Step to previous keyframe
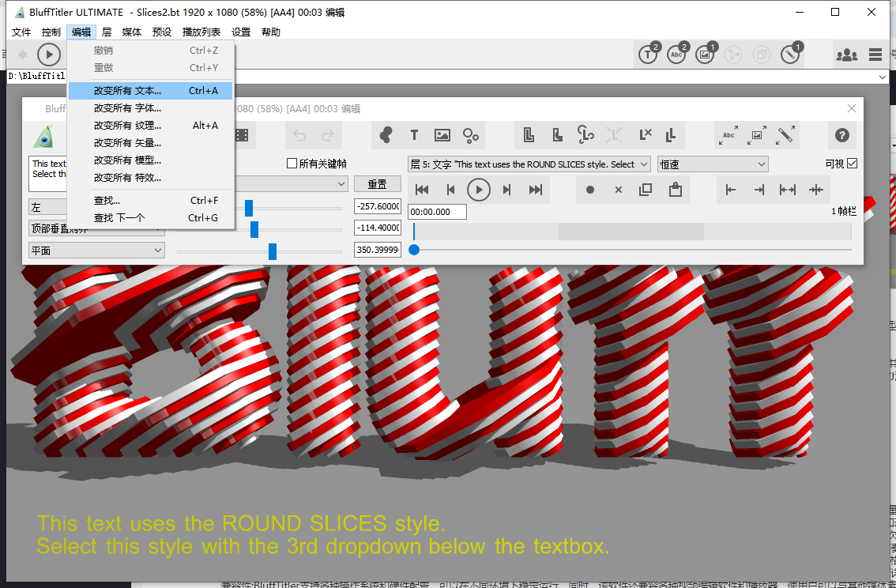The image size is (896, 588). (451, 190)
